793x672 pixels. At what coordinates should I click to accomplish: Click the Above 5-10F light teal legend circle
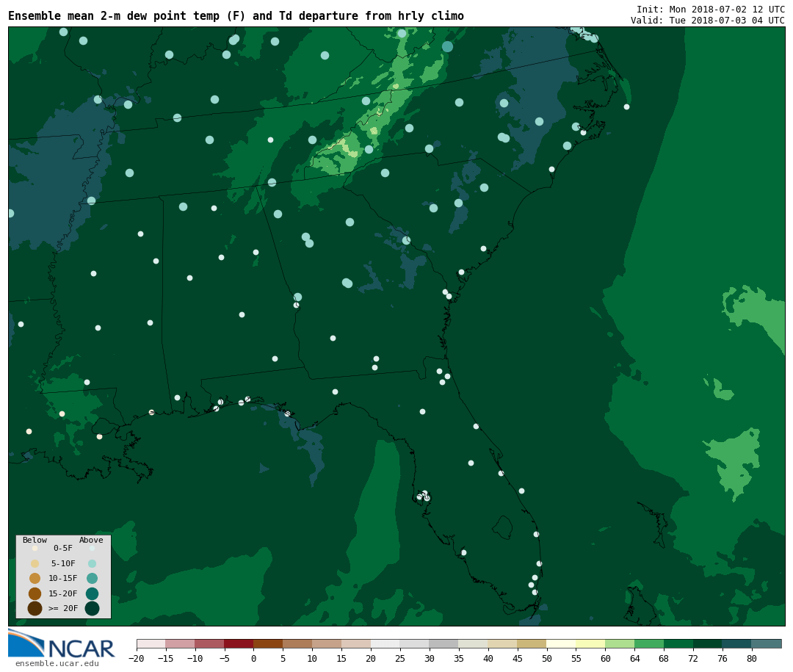(92, 564)
